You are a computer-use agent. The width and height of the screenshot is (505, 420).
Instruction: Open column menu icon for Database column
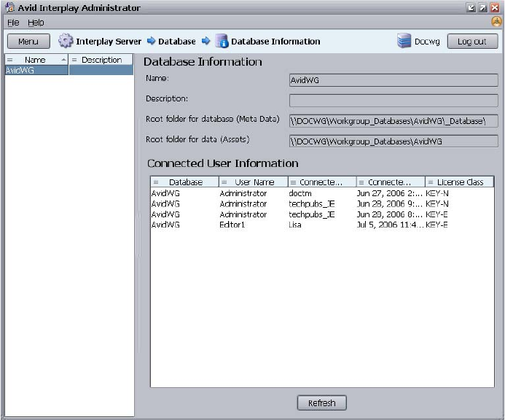156,182
